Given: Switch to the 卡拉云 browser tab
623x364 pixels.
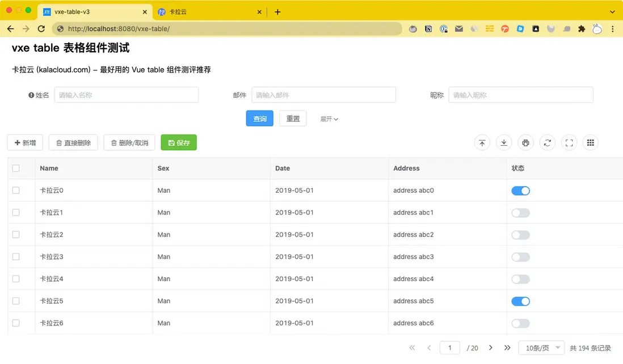Looking at the screenshot, I should pos(193,11).
